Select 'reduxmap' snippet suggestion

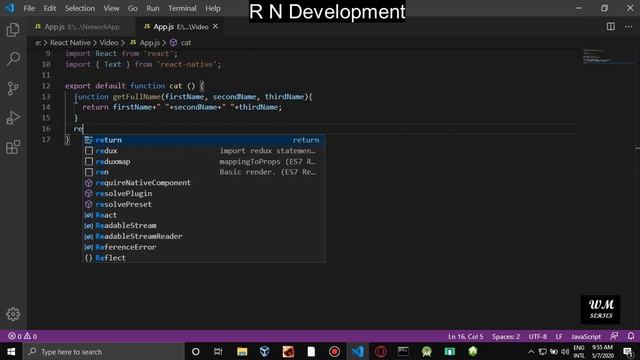[204, 162]
